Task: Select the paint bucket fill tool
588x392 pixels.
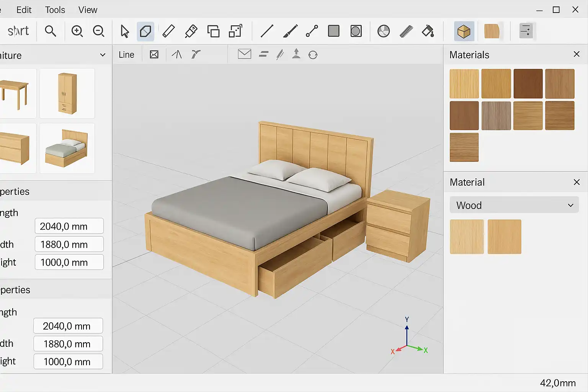Action: coord(428,31)
